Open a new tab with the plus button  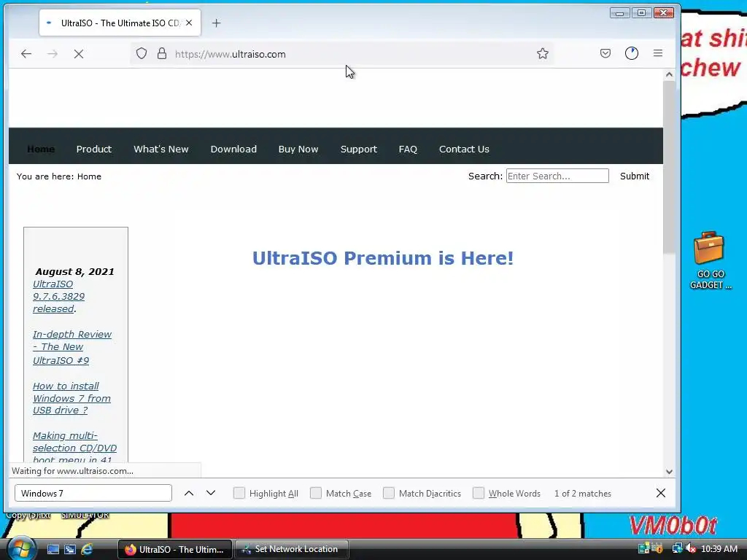pos(216,23)
